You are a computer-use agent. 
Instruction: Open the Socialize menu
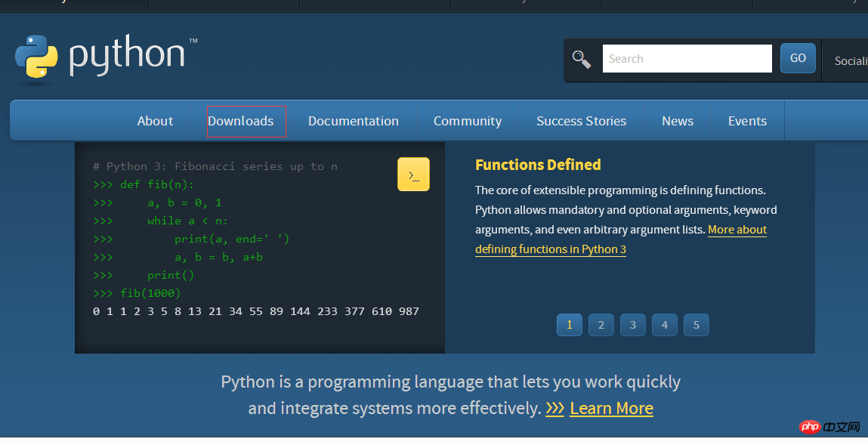[851, 61]
